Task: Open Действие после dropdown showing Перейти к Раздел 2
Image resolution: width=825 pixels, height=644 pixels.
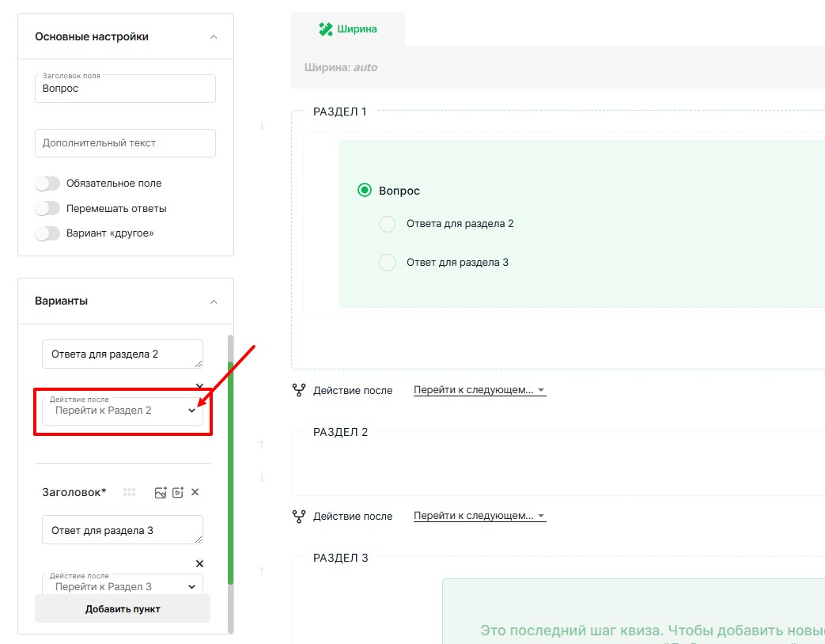Action: (x=123, y=411)
